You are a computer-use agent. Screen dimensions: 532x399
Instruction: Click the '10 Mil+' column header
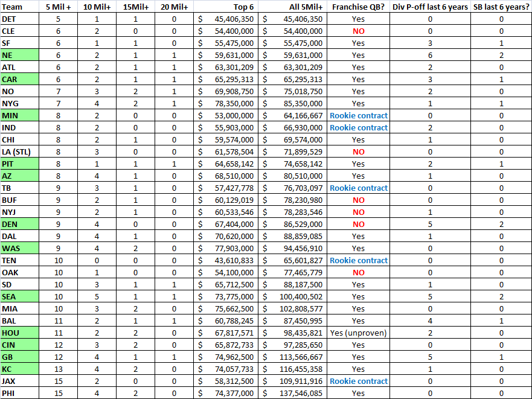click(x=97, y=7)
